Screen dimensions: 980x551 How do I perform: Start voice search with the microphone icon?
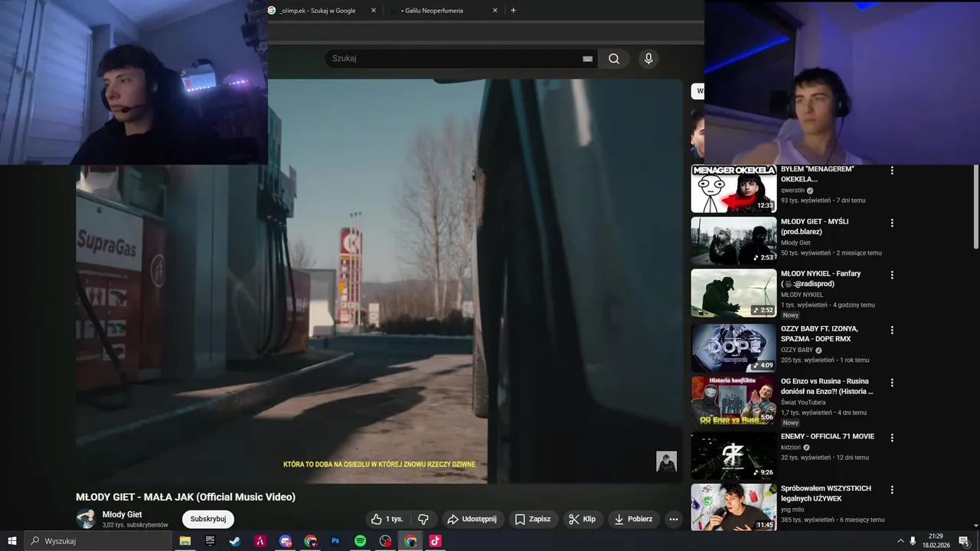648,59
